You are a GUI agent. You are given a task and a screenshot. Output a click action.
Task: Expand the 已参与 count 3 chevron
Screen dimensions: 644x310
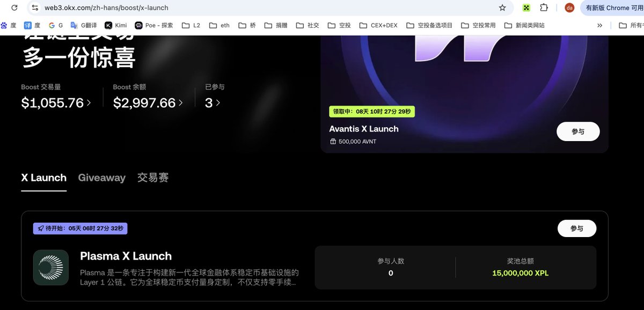click(x=218, y=102)
